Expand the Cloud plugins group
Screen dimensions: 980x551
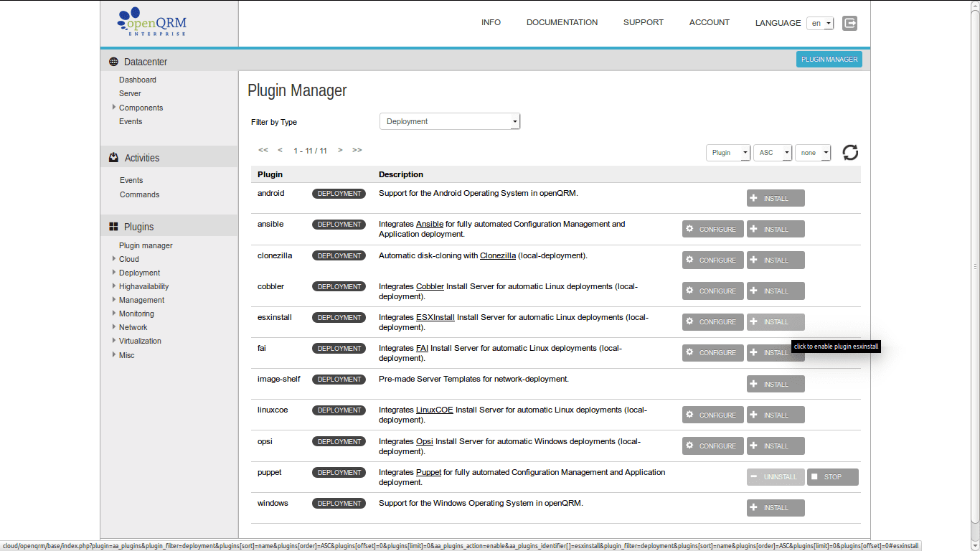click(x=113, y=259)
